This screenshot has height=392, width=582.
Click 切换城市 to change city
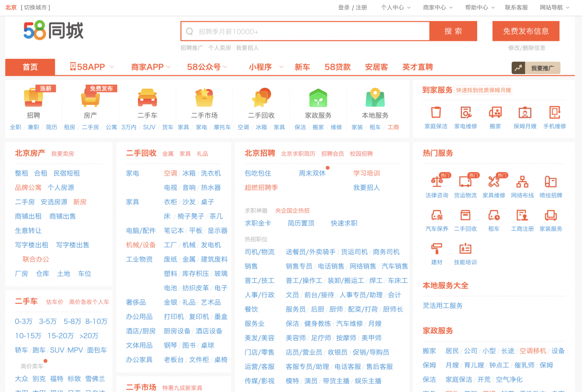35,8
